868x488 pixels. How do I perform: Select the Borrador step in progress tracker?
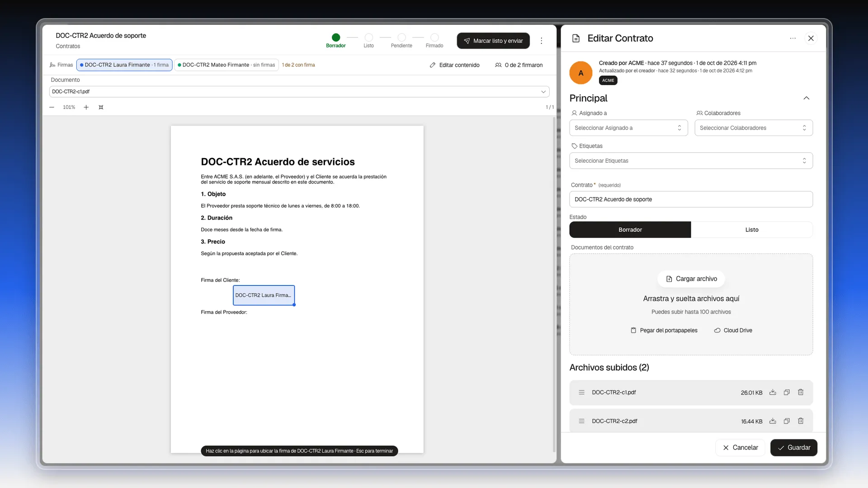point(336,40)
